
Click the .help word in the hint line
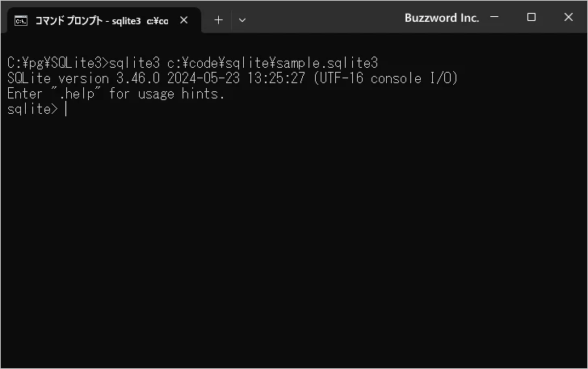(x=77, y=94)
